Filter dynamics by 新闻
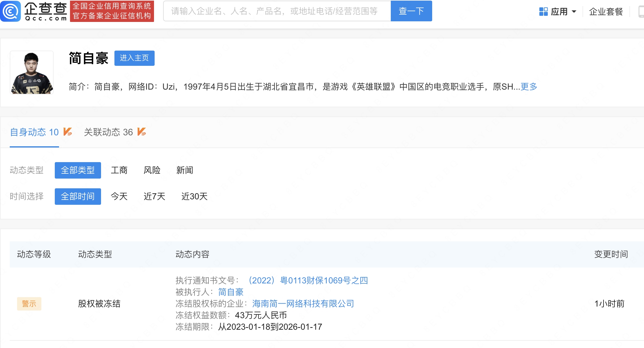Image resolution: width=644 pixels, height=348 pixels. pyautogui.click(x=185, y=170)
